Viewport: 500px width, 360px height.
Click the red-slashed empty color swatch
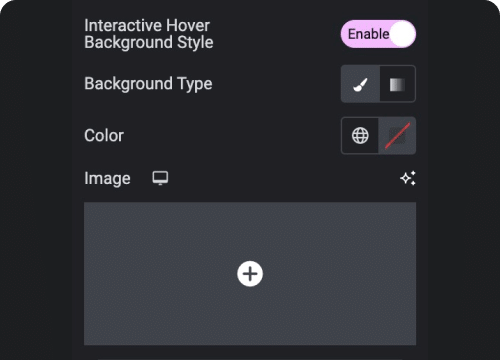tap(397, 136)
